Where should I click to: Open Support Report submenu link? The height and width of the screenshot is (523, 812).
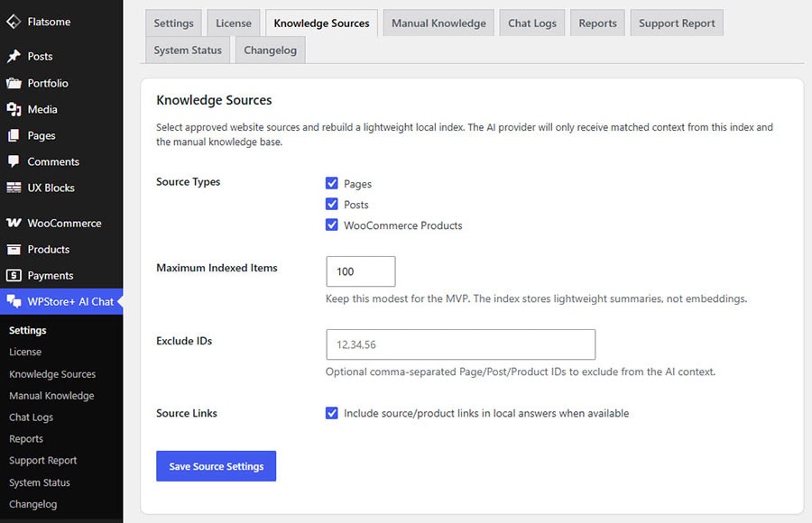(42, 461)
